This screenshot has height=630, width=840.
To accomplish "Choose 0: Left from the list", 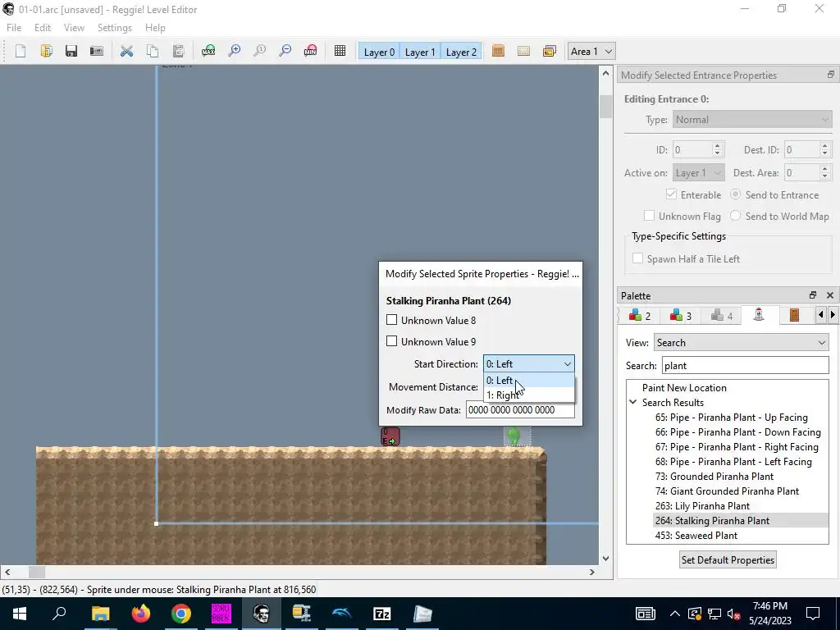I will pos(529,381).
